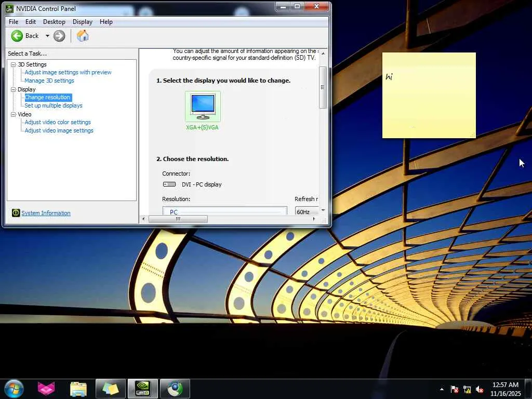Open Adjust image settings with preview
532x399 pixels.
point(68,72)
